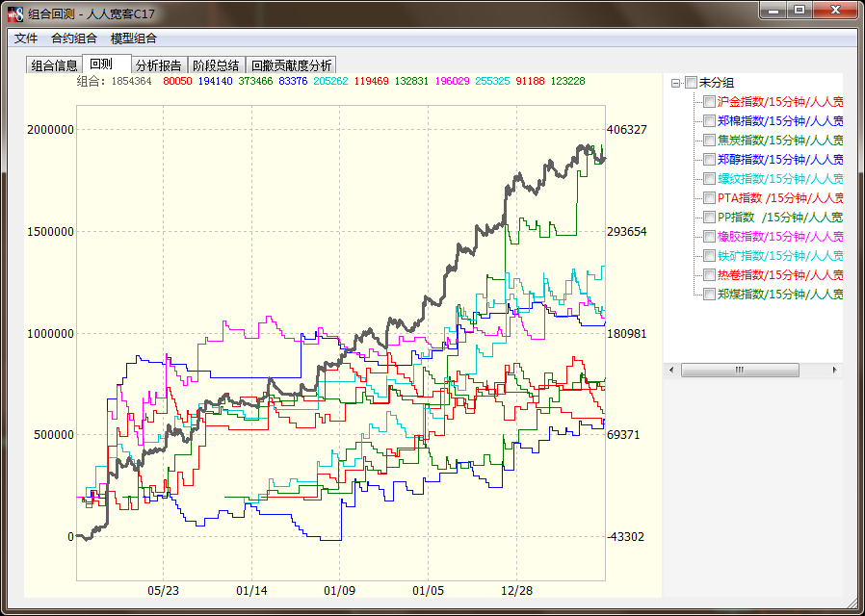Check the PP指数 checkbox
Viewport: 865px width, 616px height.
pos(709,218)
